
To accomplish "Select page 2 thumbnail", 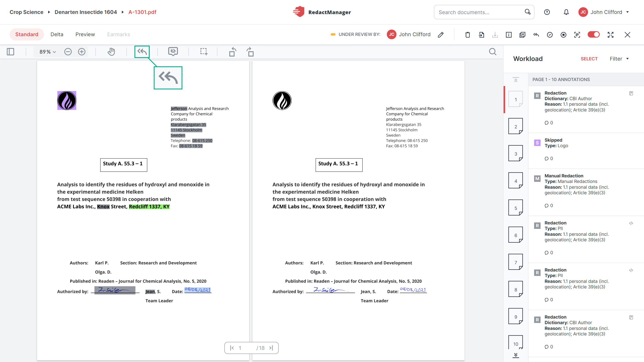I will pos(516,126).
